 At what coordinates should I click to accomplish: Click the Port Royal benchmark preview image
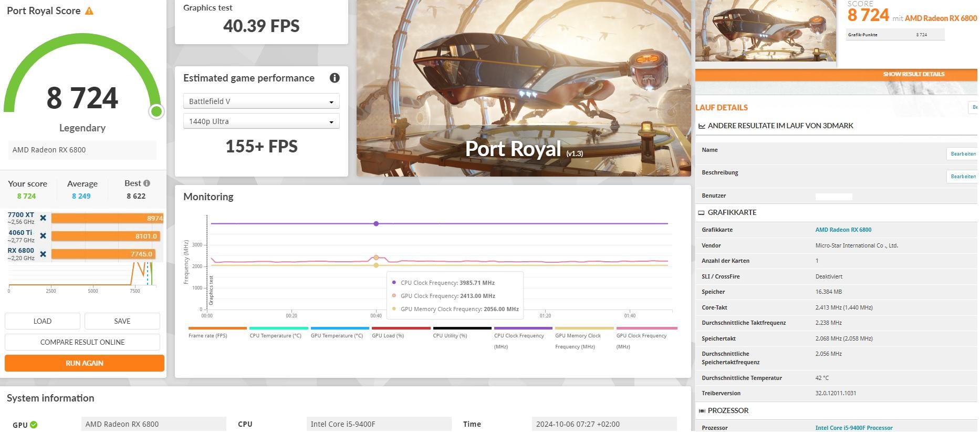tap(524, 88)
